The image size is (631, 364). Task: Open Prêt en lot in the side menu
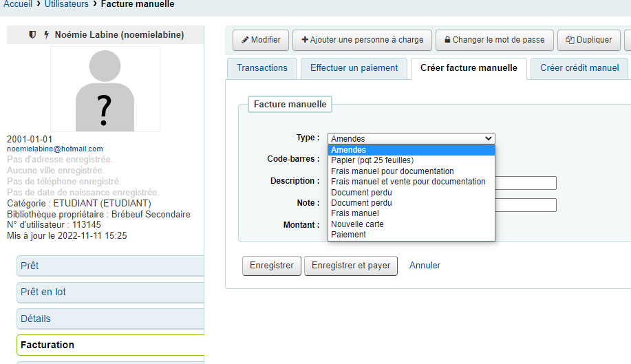[43, 292]
